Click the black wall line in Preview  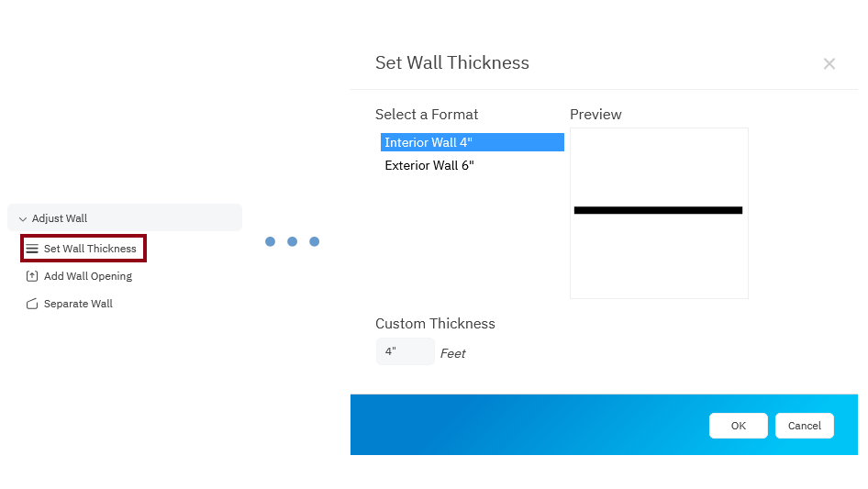click(x=658, y=210)
